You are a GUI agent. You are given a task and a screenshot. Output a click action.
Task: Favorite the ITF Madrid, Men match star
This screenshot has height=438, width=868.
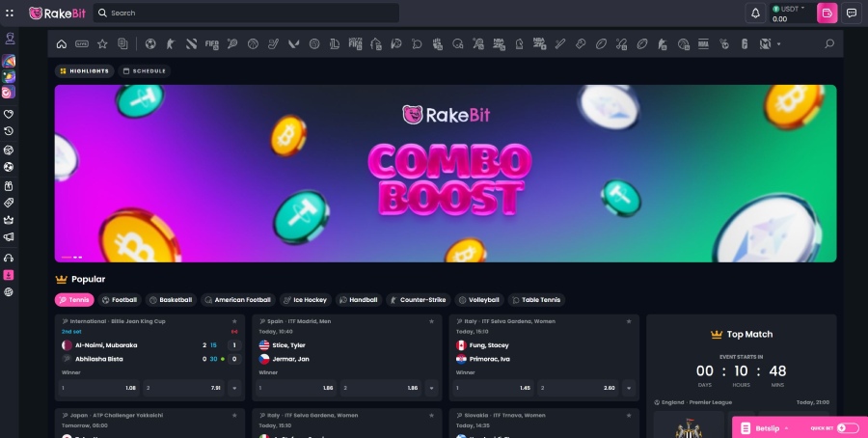tap(432, 321)
